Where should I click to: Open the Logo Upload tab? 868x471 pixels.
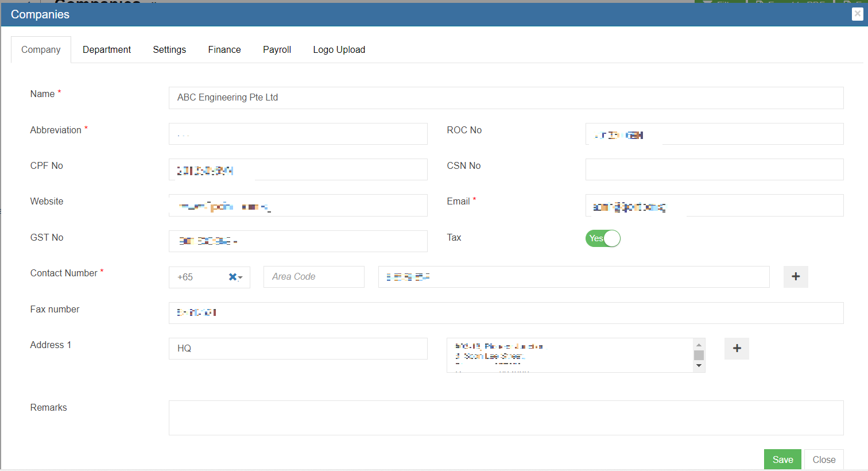pos(339,50)
